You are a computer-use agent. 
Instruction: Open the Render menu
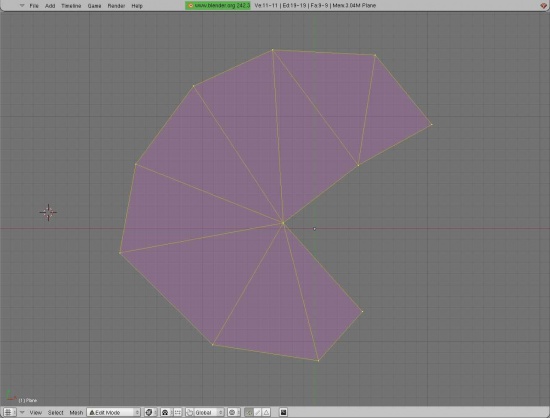point(116,6)
